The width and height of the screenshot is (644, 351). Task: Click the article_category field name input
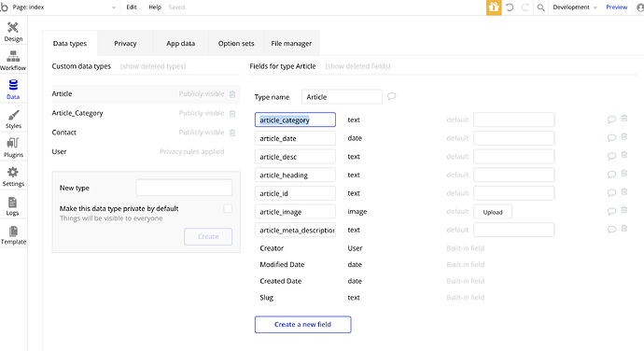(x=295, y=119)
